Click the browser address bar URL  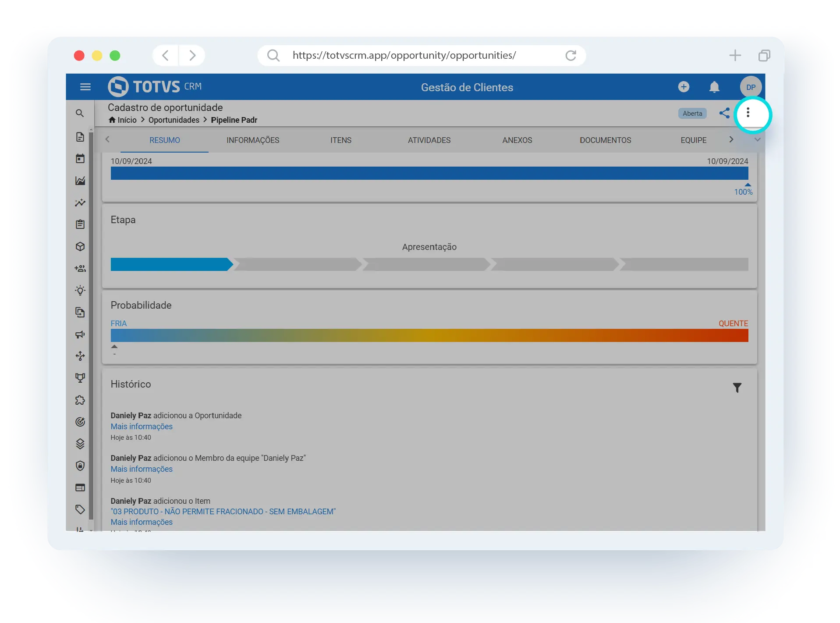pyautogui.click(x=404, y=55)
